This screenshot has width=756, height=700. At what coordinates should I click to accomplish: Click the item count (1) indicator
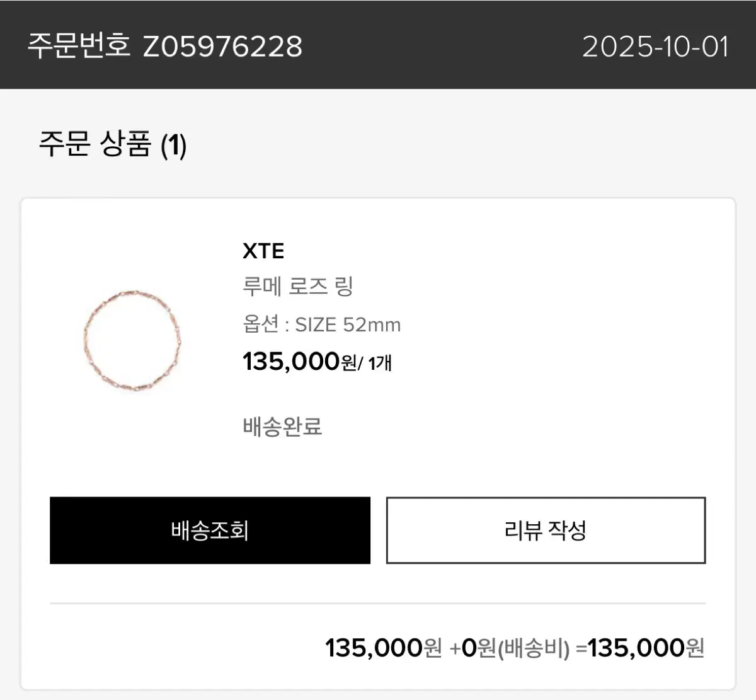(x=174, y=146)
